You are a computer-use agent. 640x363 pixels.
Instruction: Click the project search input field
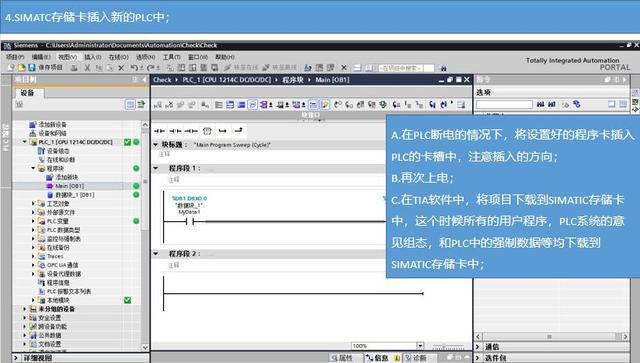[407, 68]
